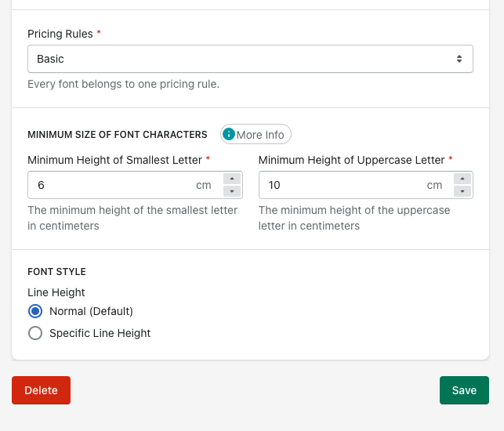
Task: Click the red Delete button
Action: point(41,390)
